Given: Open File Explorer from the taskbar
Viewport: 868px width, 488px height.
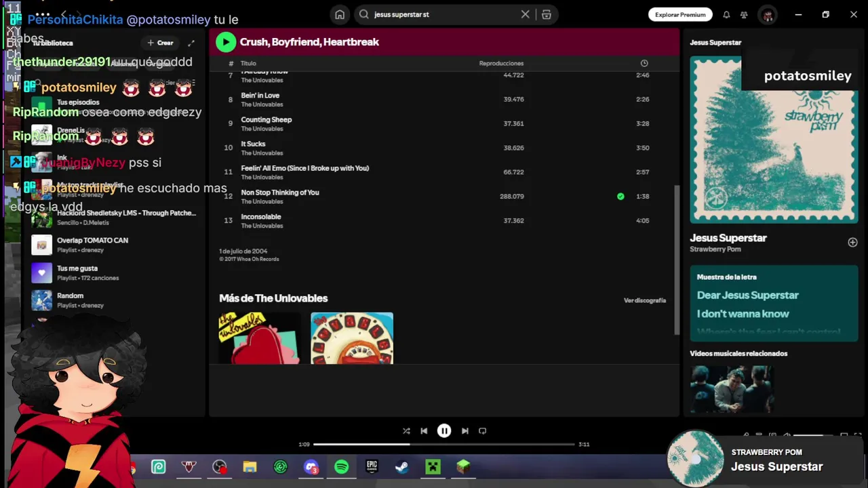Looking at the screenshot, I should 250,467.
